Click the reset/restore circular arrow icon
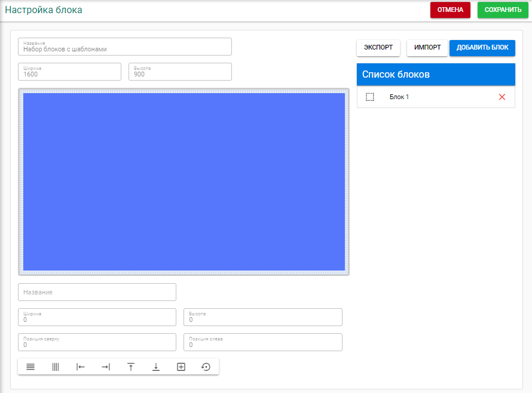The image size is (532, 393). click(x=206, y=367)
